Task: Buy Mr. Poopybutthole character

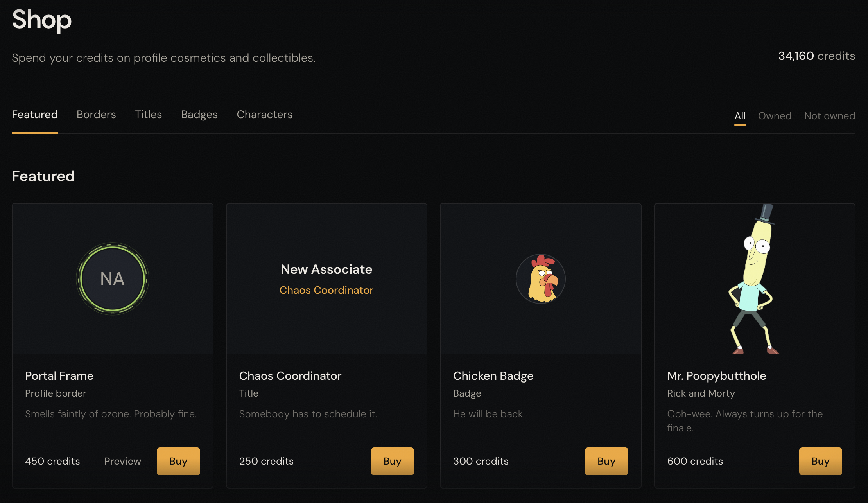Action: (x=821, y=461)
